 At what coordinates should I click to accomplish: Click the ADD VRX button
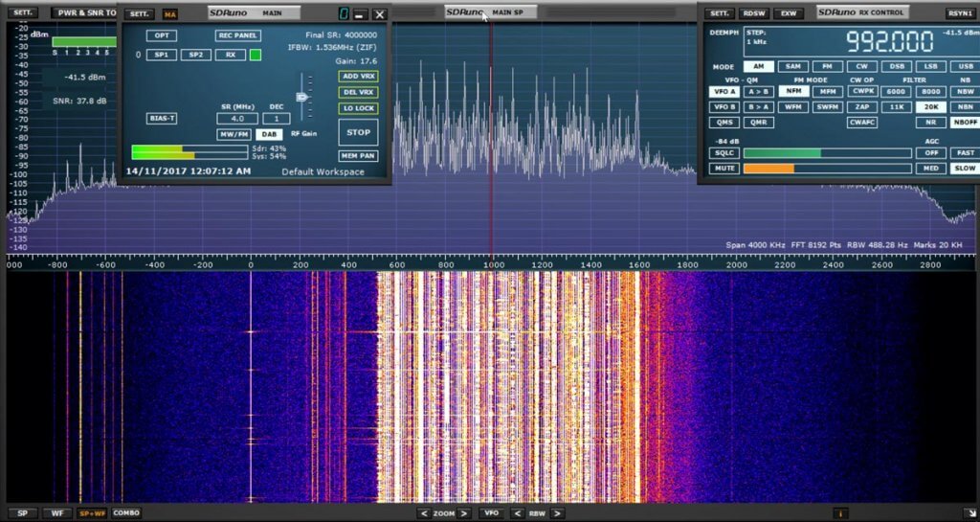[x=358, y=76]
